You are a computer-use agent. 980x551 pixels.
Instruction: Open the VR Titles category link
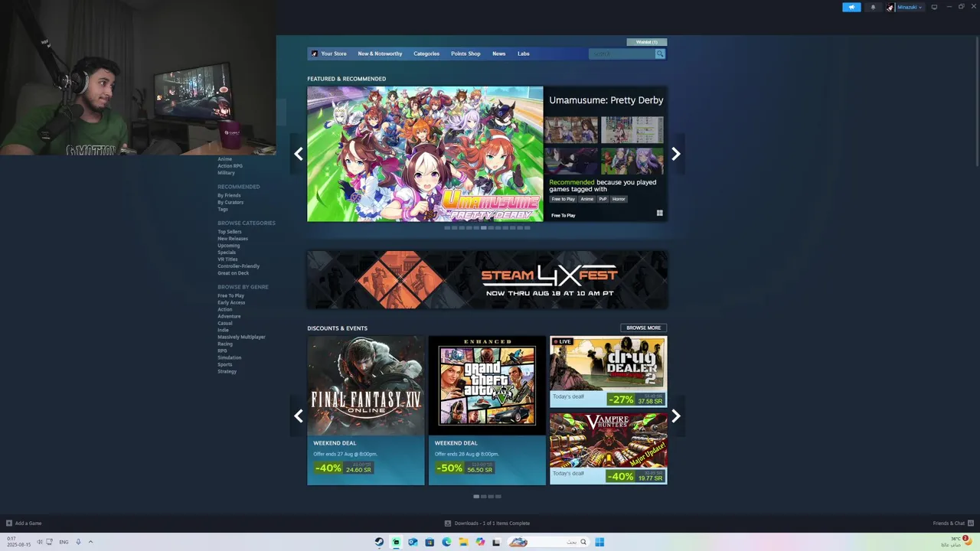click(227, 259)
